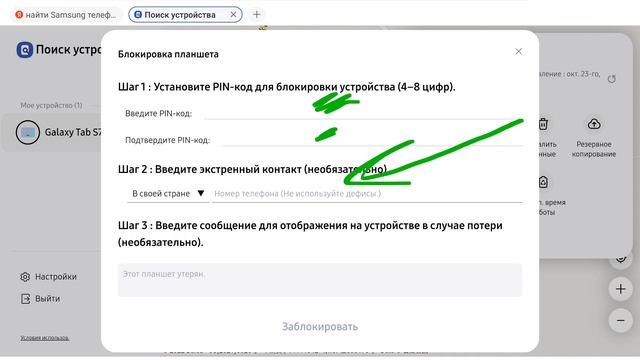Click the Резервное копирование label
The image size is (640, 360).
coord(594,149)
